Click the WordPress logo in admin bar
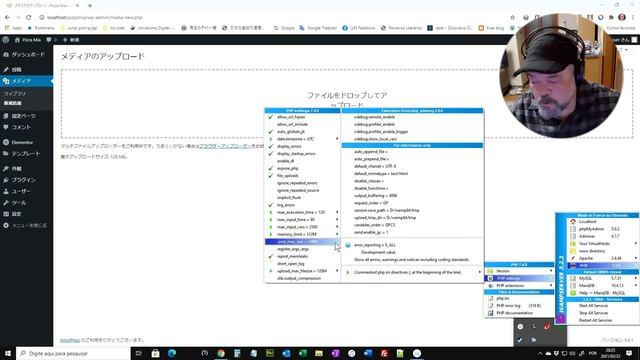Viewport: 640px width, 360px height. point(6,40)
